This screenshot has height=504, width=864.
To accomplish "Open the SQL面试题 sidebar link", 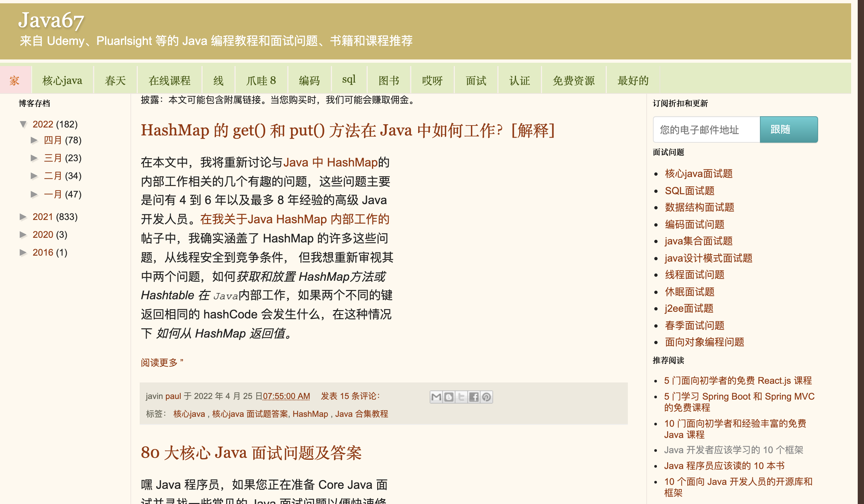I will point(690,191).
